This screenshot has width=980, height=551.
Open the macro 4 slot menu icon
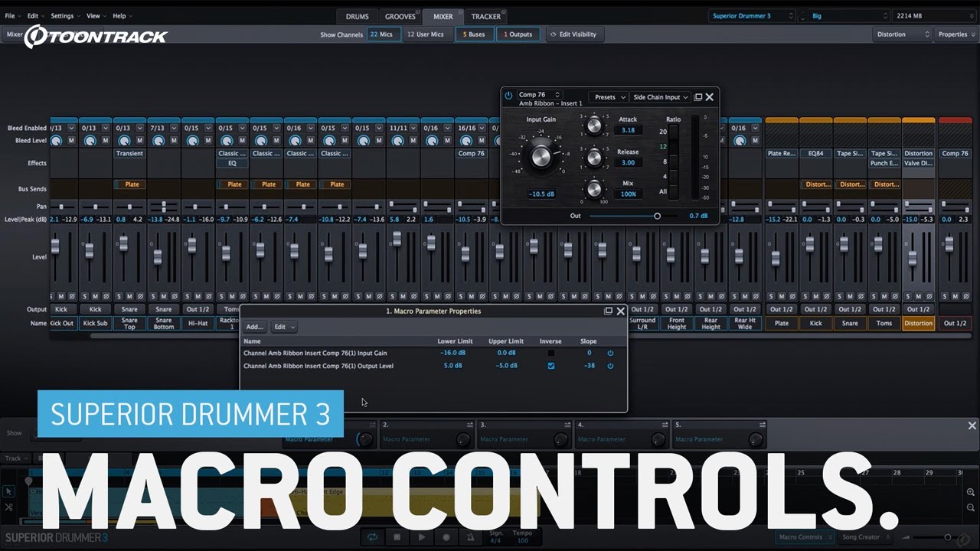[665, 425]
